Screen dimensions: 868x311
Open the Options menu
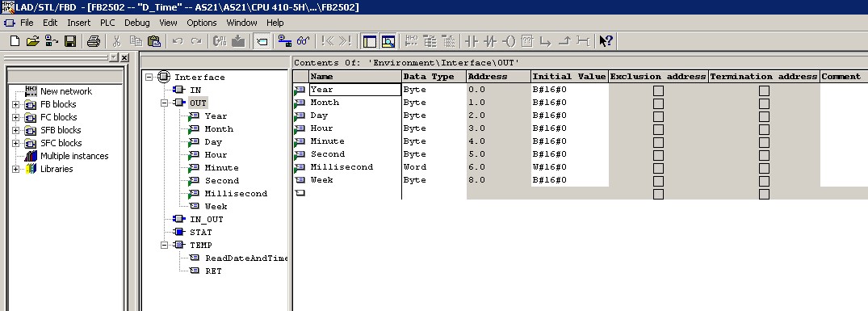202,23
